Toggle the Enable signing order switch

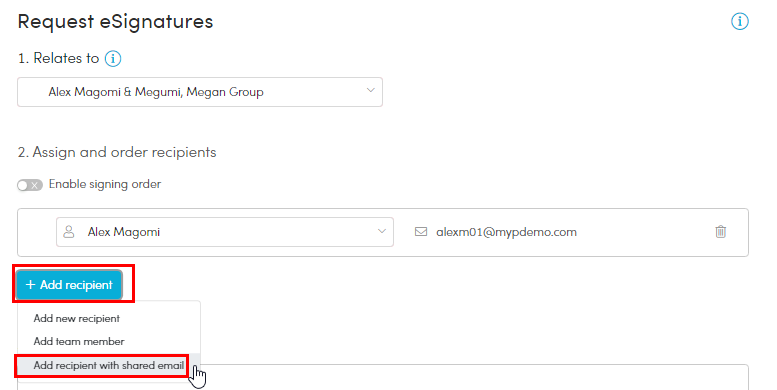[30, 185]
